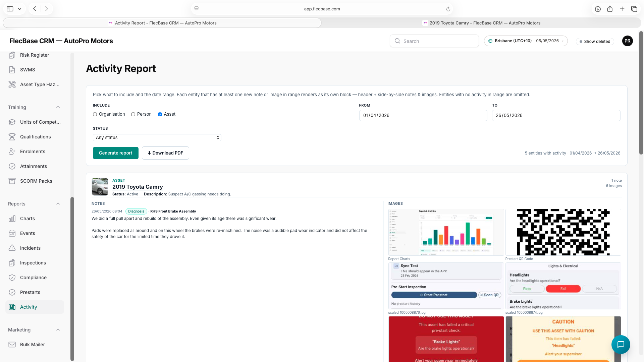Screen dimensions: 644x362
Task: Click the TO date field
Action: coord(556,115)
